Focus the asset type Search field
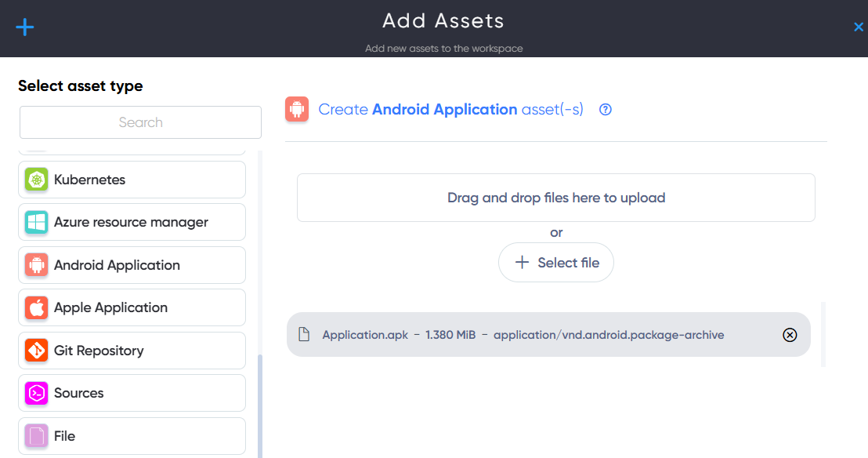The image size is (868, 458). (x=140, y=122)
